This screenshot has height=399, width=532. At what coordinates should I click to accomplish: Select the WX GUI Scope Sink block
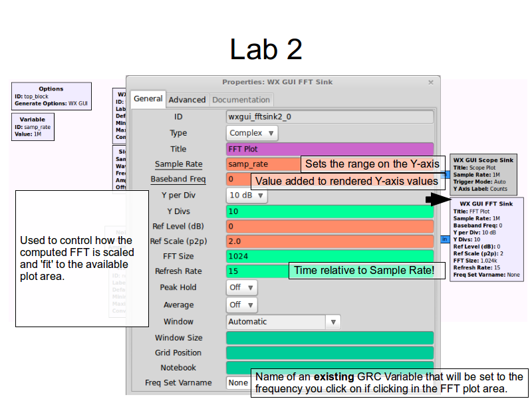(483, 174)
